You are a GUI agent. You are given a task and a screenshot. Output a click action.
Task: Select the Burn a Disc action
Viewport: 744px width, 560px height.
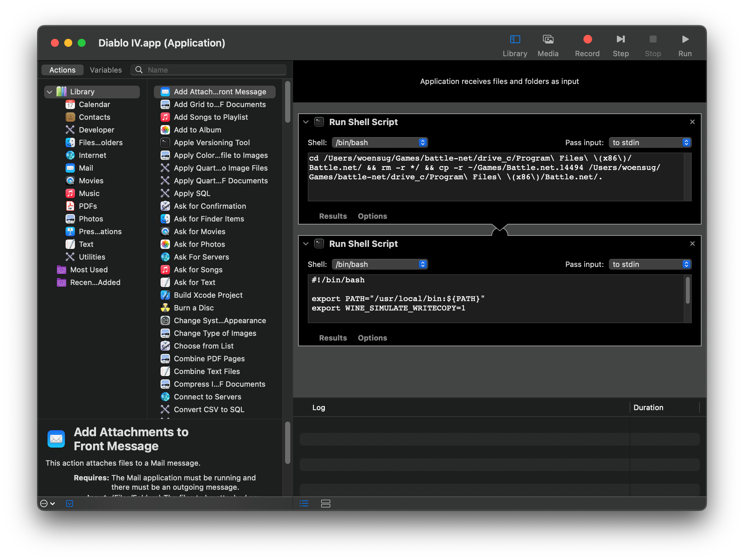click(193, 308)
